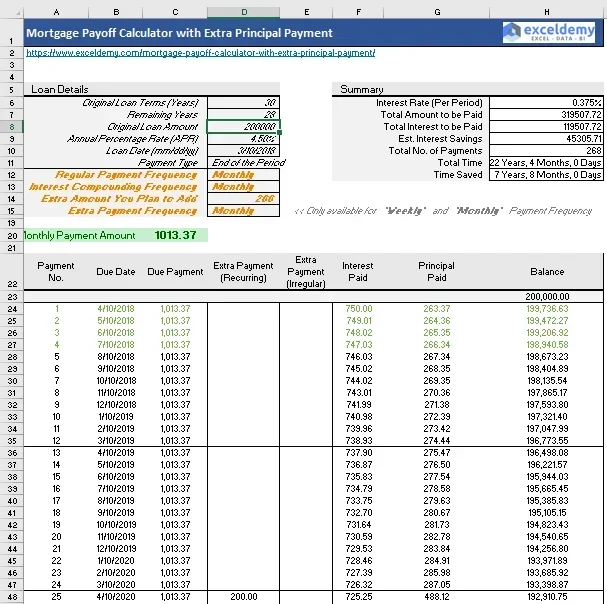Open Regular Payment Frequency Monthly dropdown cell
The height and width of the screenshot is (604, 607).
(243, 175)
